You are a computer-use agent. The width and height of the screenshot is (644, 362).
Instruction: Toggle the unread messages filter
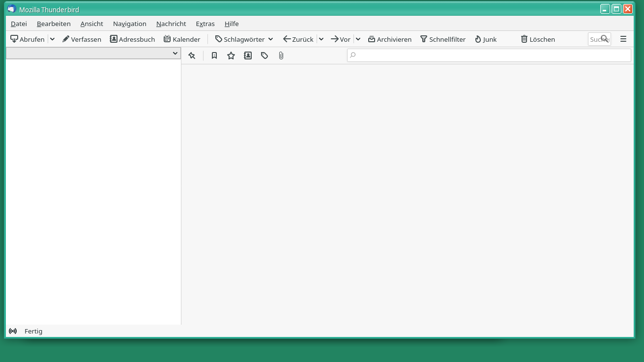point(214,56)
